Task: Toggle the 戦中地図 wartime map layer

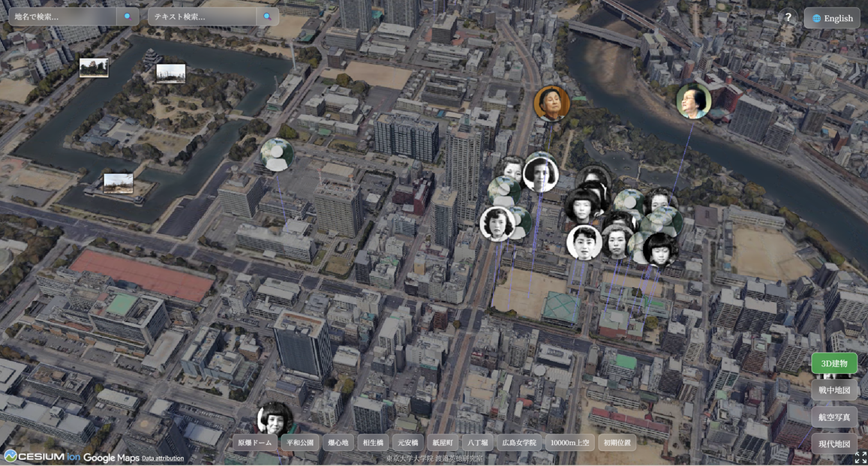Action: tap(833, 390)
